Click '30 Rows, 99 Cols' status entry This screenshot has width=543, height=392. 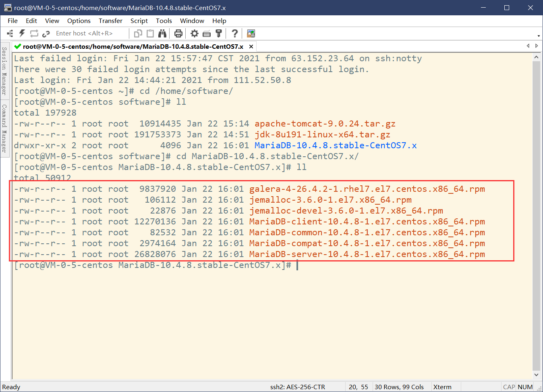coord(399,387)
